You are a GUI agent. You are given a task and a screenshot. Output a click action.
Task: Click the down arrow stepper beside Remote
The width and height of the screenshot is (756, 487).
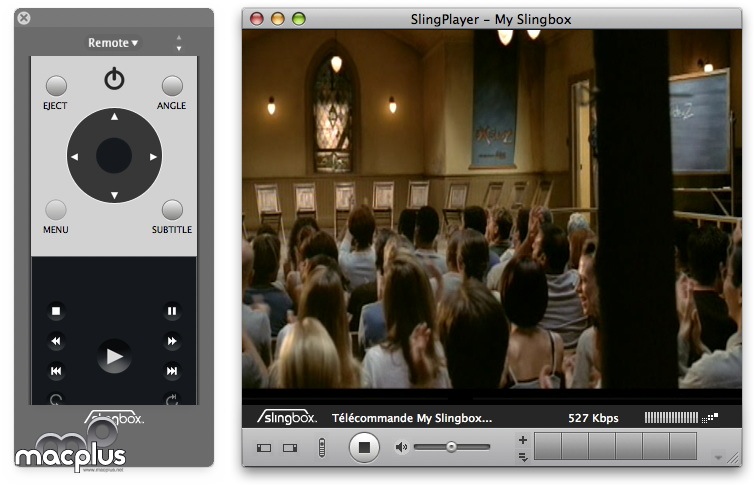click(179, 48)
